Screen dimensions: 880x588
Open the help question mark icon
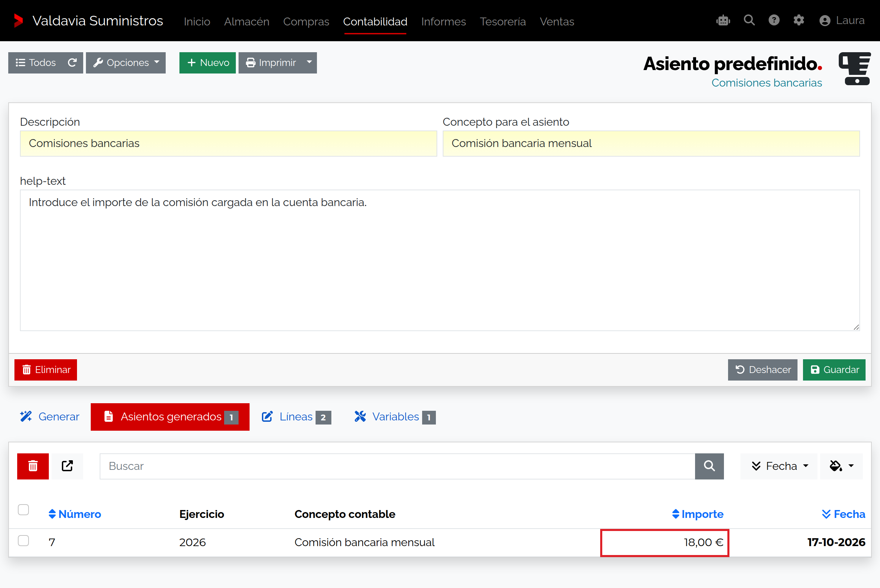pyautogui.click(x=774, y=20)
